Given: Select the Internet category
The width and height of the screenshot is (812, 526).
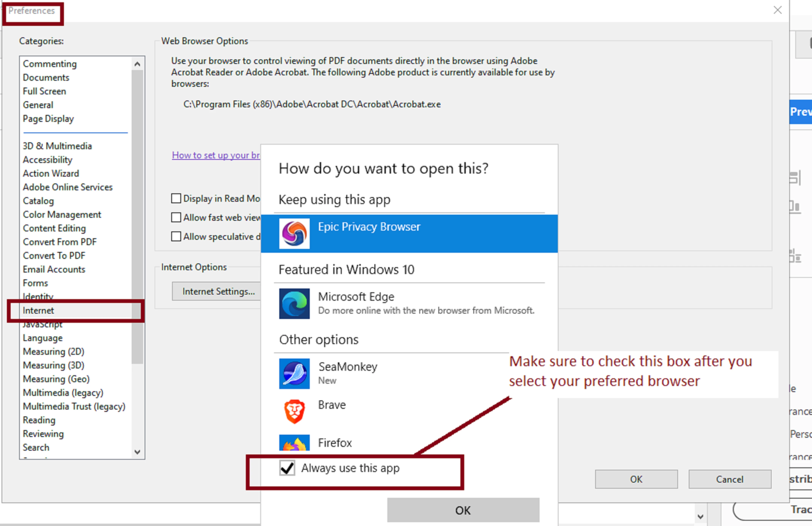Looking at the screenshot, I should pyautogui.click(x=38, y=310).
